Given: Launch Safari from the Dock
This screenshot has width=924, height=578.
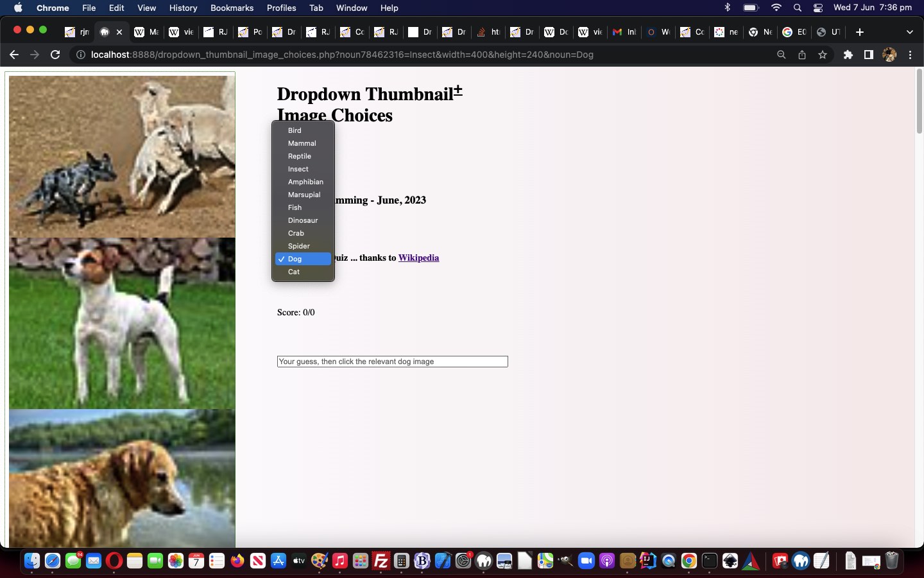Looking at the screenshot, I should (53, 561).
